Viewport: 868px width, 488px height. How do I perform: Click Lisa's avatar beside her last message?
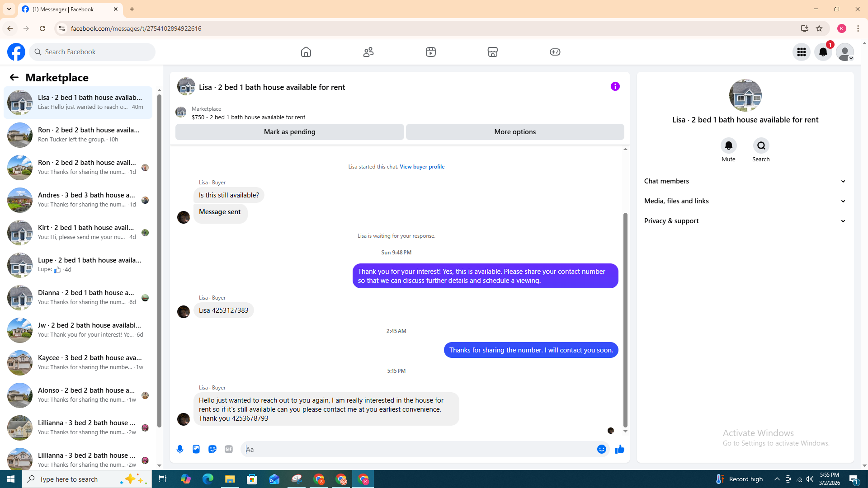pos(184,419)
